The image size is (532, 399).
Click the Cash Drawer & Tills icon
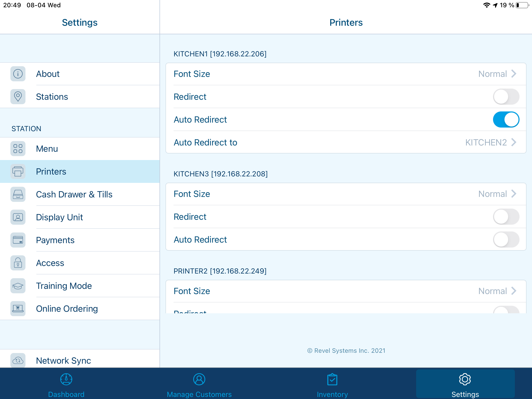pos(18,194)
